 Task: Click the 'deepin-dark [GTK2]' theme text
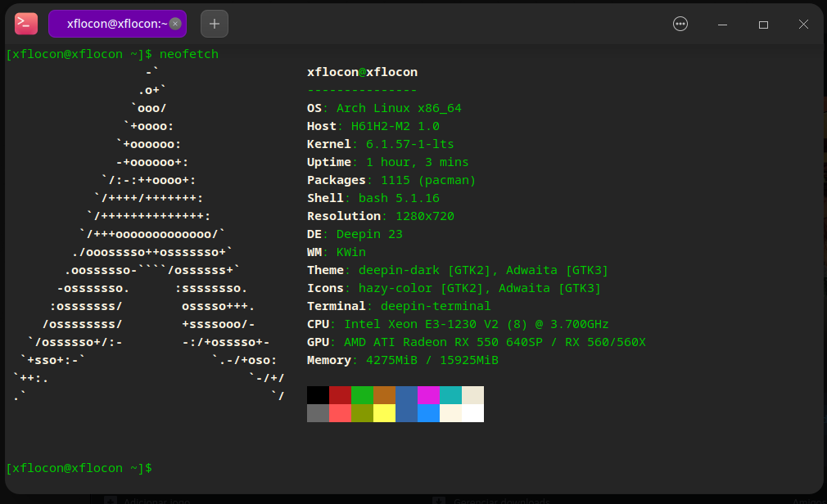pyautogui.click(x=425, y=270)
